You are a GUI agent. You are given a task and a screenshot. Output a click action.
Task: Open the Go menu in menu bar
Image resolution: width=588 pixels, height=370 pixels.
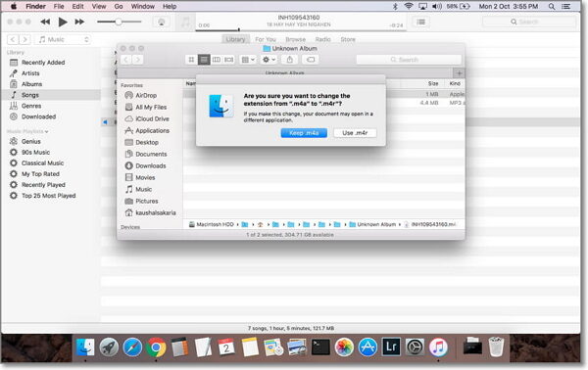[119, 7]
